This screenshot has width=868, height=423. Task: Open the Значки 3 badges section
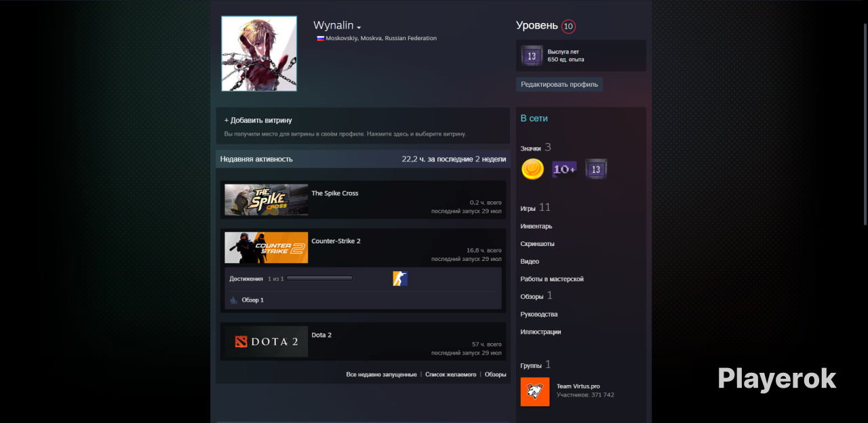click(536, 147)
